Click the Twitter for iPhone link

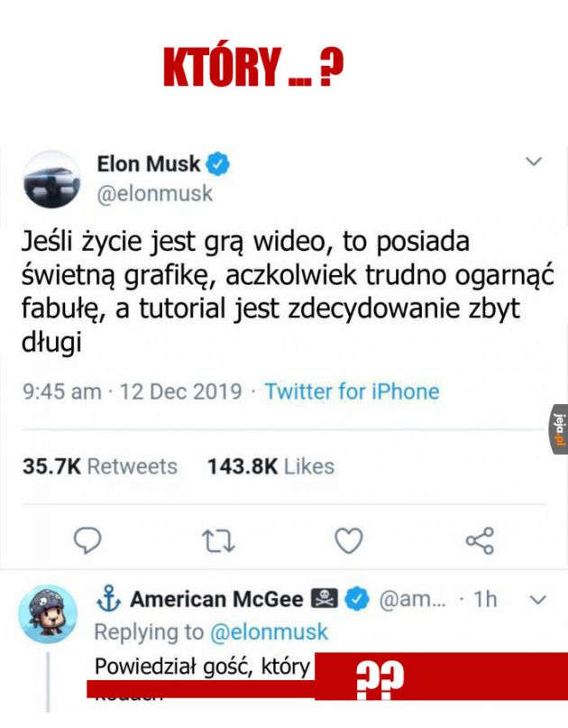352,392
